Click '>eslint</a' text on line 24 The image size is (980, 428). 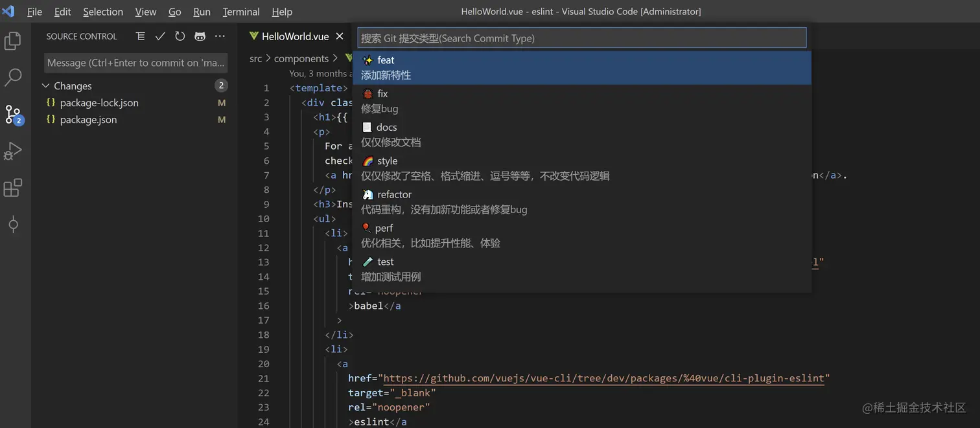377,422
